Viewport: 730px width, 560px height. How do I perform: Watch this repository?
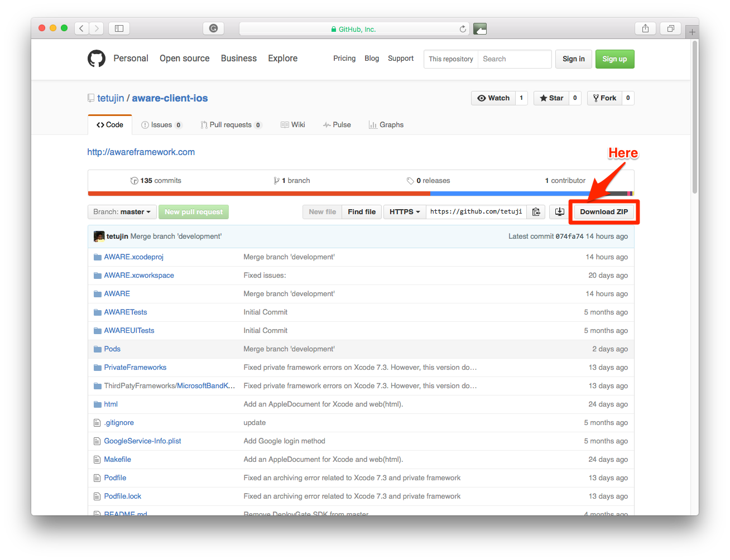(493, 98)
